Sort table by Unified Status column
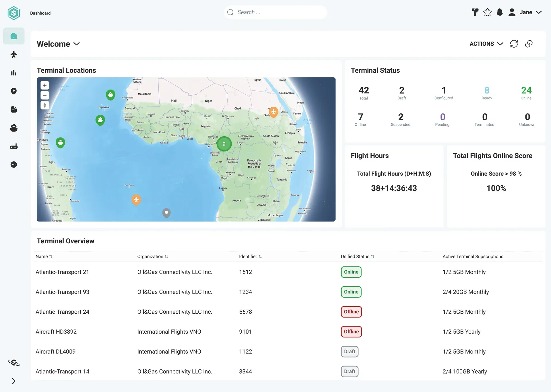The width and height of the screenshot is (551, 392). (358, 257)
